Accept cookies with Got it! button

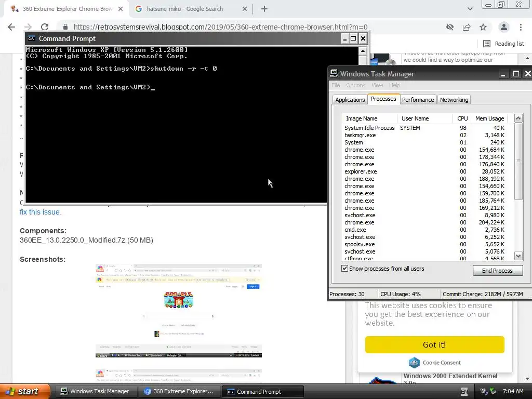pyautogui.click(x=435, y=345)
